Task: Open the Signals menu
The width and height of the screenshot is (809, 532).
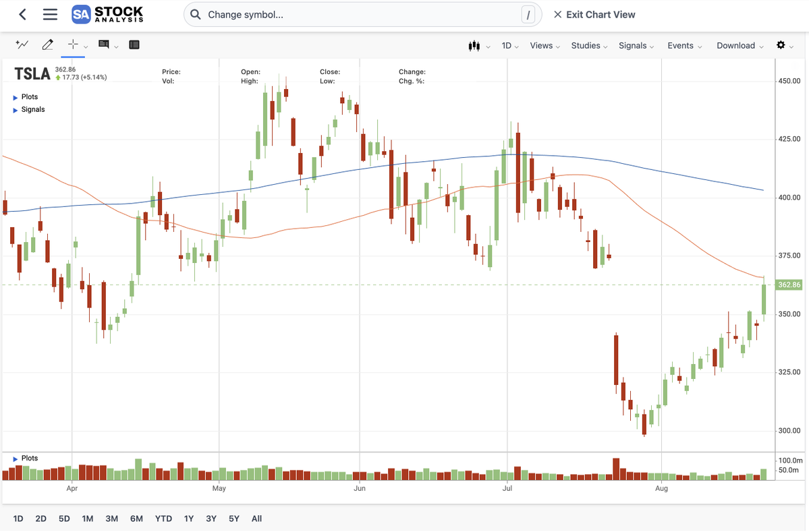Action: tap(636, 46)
